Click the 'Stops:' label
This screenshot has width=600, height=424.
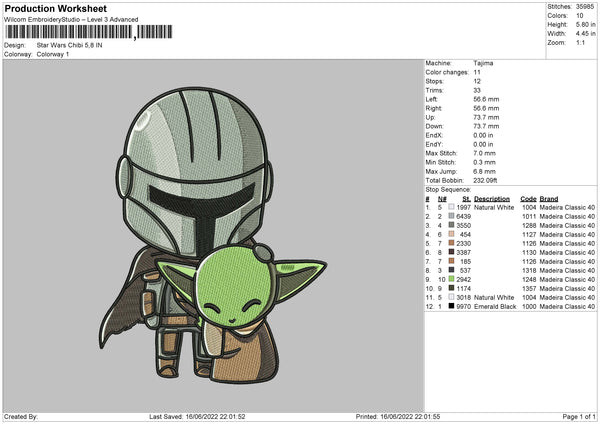coord(435,81)
